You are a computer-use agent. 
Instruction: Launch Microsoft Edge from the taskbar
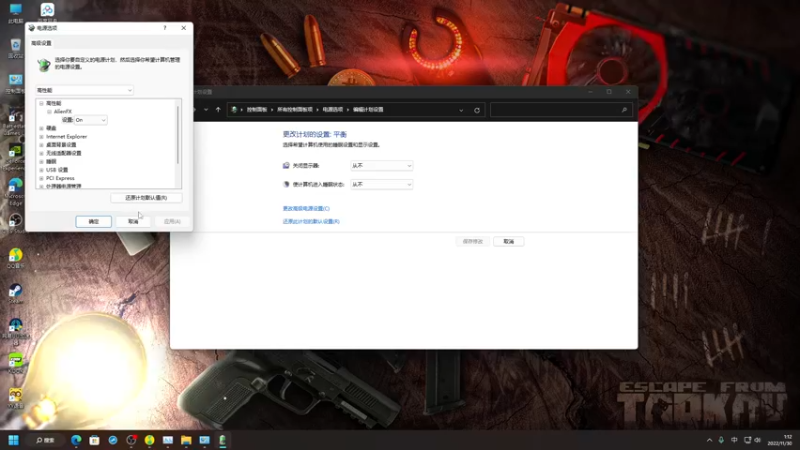tap(76, 440)
